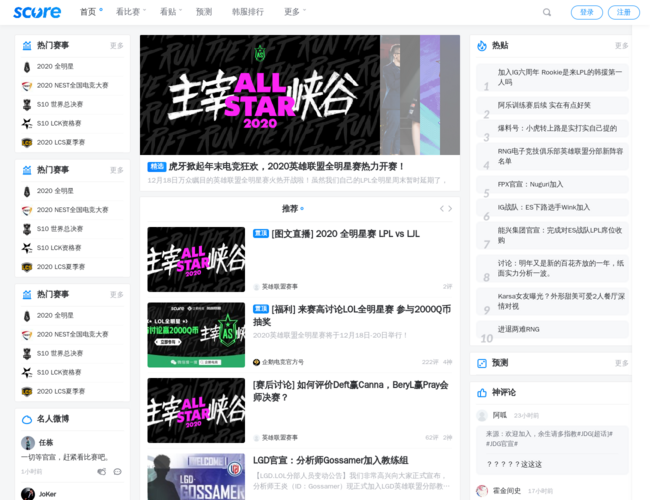
Task: Open the search magnifier icon
Action: pyautogui.click(x=547, y=12)
